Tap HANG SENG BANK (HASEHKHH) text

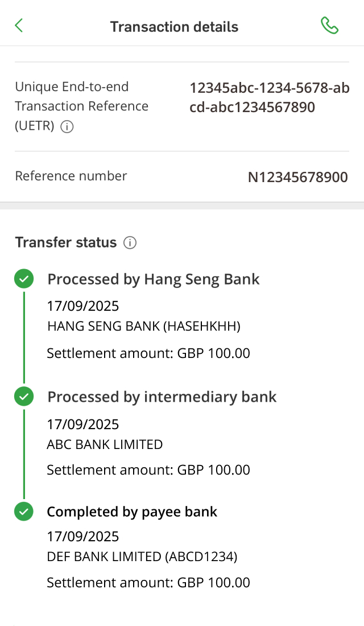point(143,326)
